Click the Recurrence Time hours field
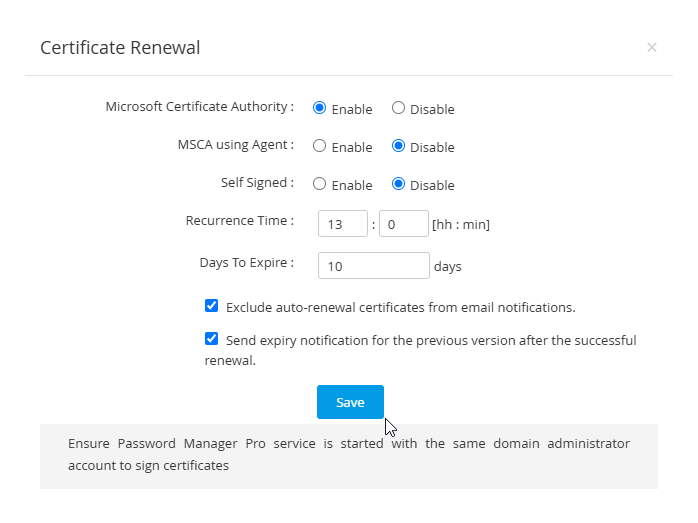 342,224
